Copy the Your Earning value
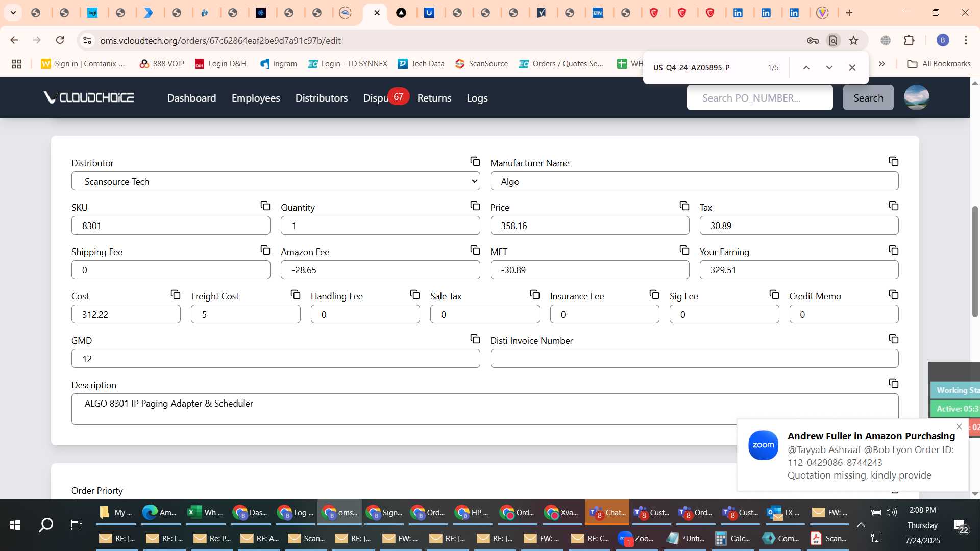 click(x=893, y=250)
